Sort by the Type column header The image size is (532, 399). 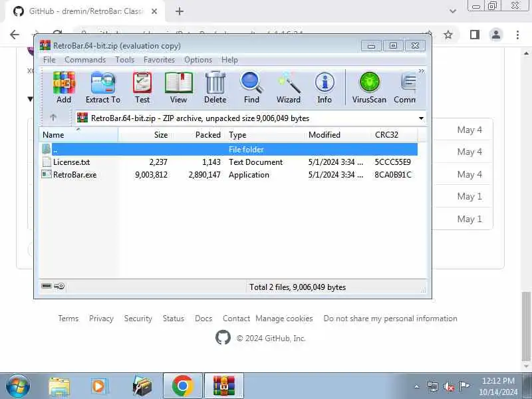(265, 135)
